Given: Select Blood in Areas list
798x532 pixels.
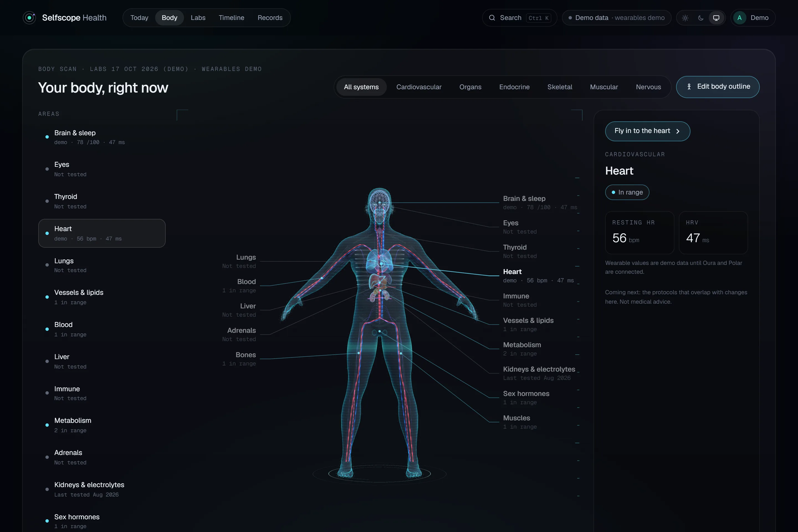Looking at the screenshot, I should (102, 329).
